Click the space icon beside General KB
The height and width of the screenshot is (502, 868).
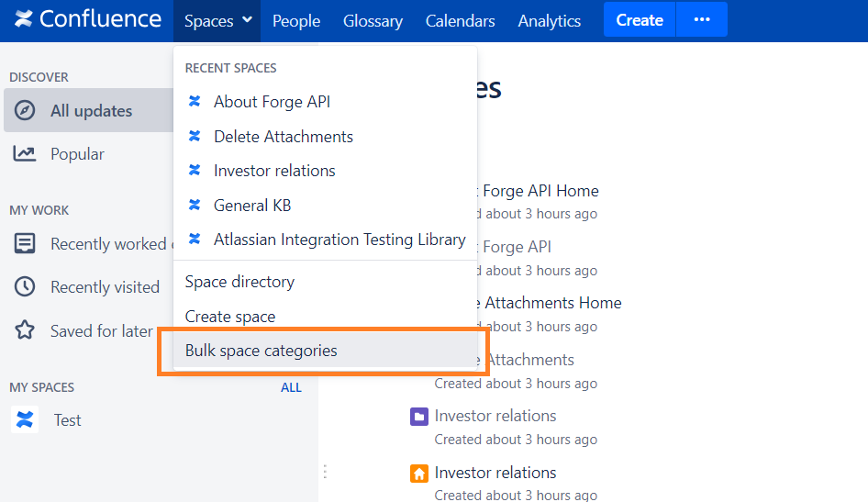click(195, 205)
